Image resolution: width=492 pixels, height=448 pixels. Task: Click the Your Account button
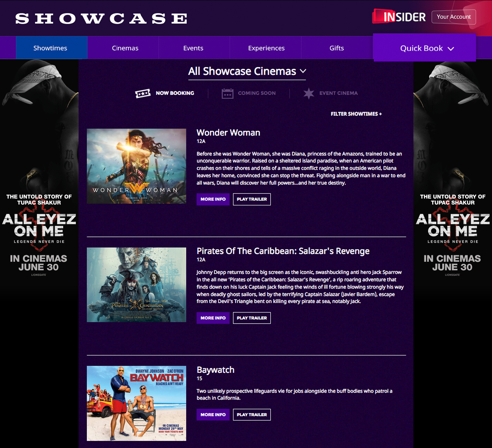point(454,17)
